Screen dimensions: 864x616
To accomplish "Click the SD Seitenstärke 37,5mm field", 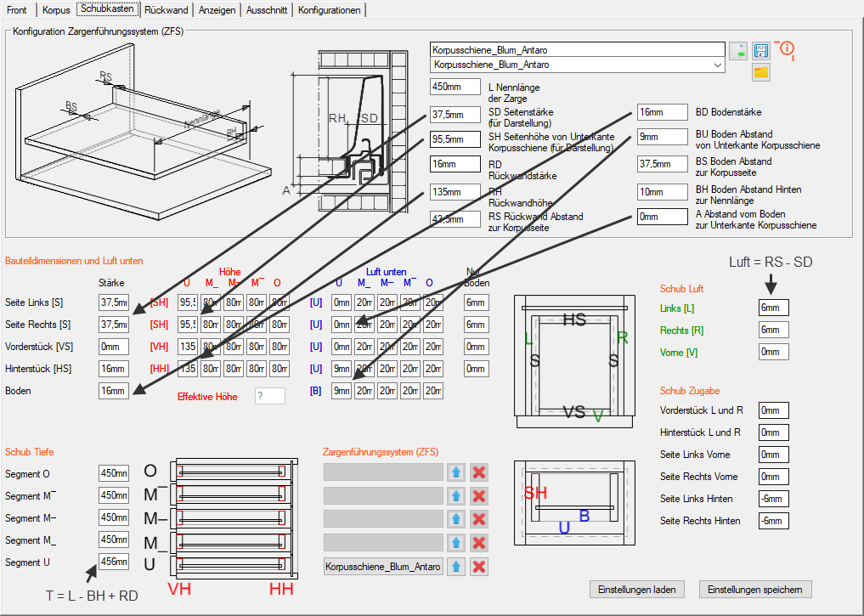I will pos(455,115).
